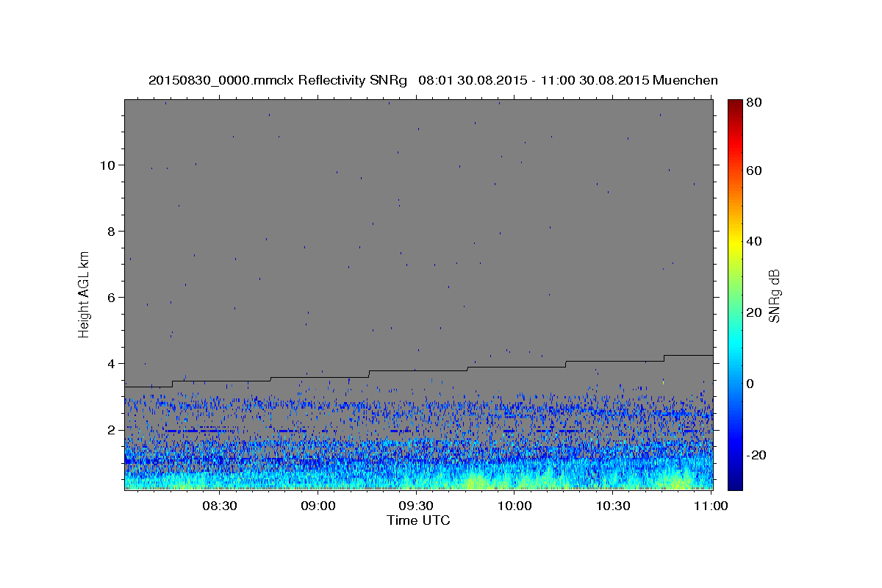Click the colorbar value -20
The height and width of the screenshot is (588, 882).
(758, 455)
